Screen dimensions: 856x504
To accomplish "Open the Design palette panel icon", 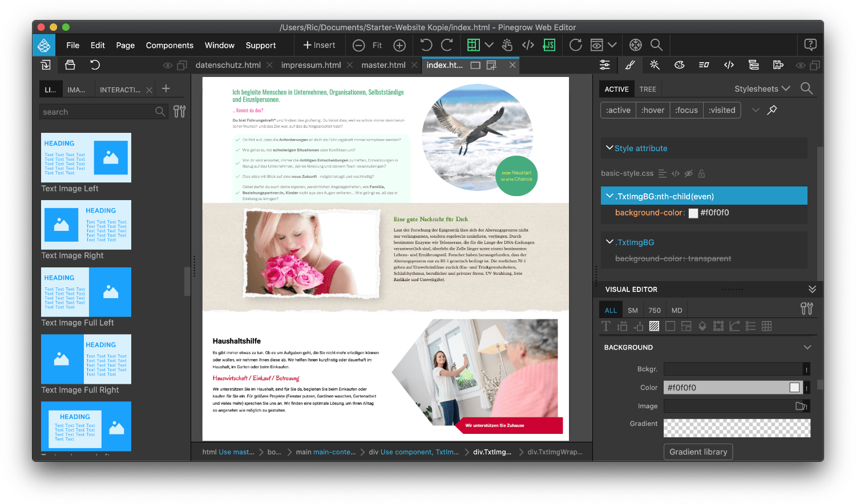I will [x=679, y=65].
